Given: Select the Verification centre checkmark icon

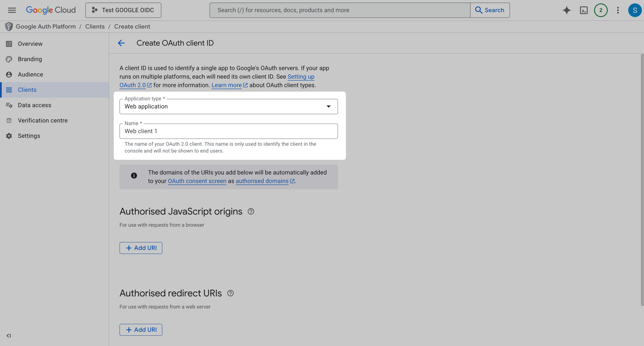Looking at the screenshot, I should coord(9,120).
